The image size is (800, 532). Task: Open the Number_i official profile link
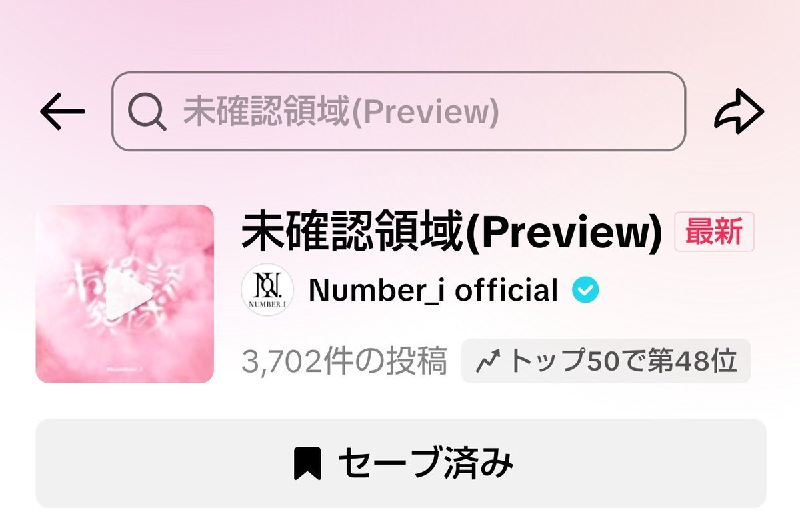(x=433, y=290)
